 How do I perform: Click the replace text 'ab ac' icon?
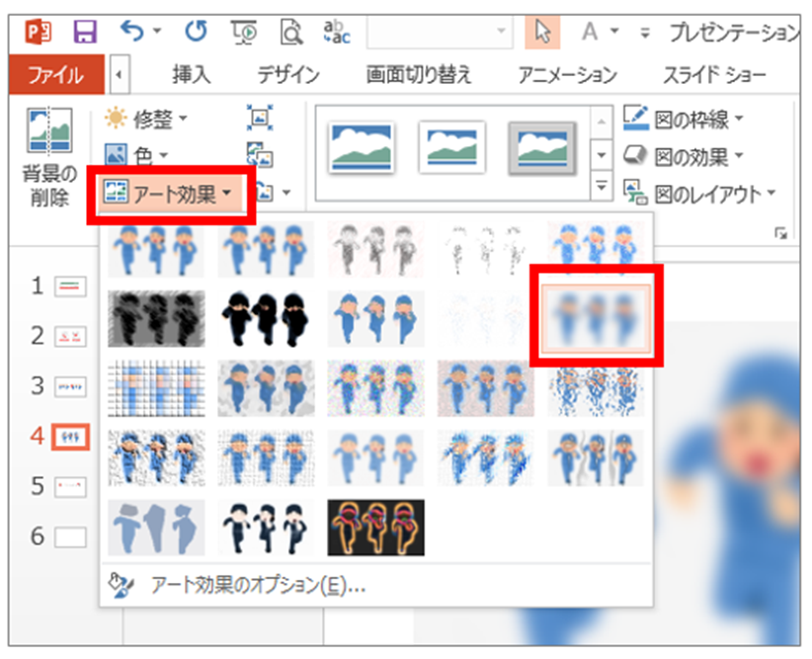coord(337,32)
